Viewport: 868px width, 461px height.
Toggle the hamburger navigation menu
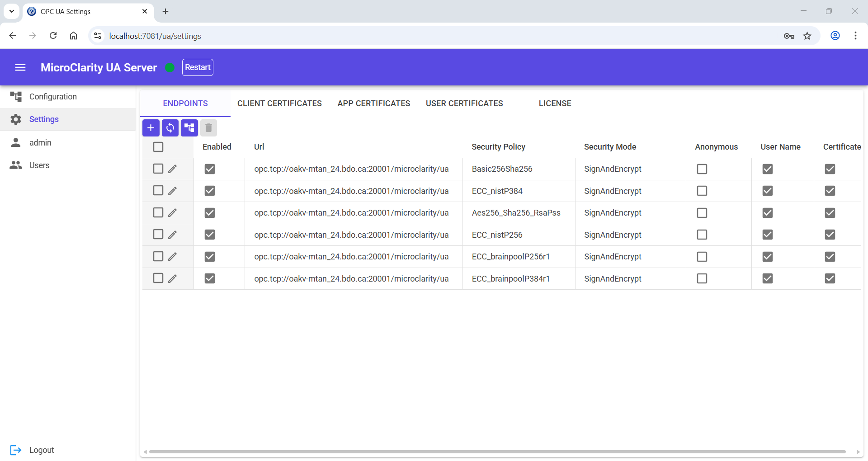coord(20,67)
